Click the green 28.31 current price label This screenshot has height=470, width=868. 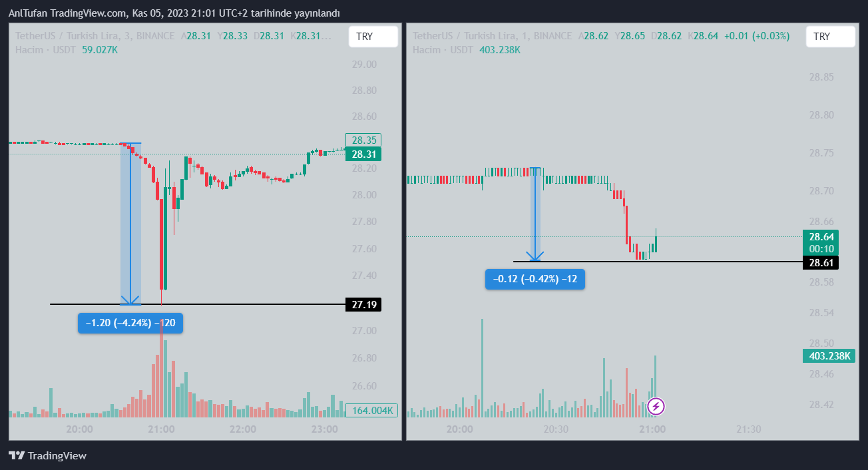364,154
